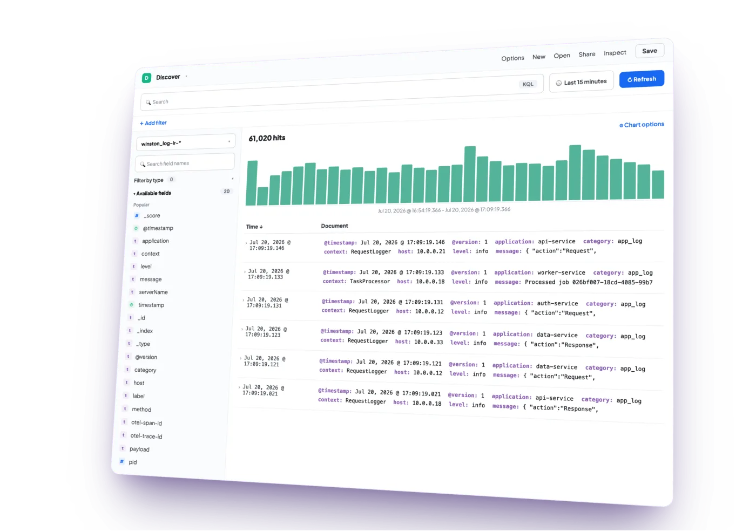
Task: Click the text type icon beside application
Action: point(135,241)
